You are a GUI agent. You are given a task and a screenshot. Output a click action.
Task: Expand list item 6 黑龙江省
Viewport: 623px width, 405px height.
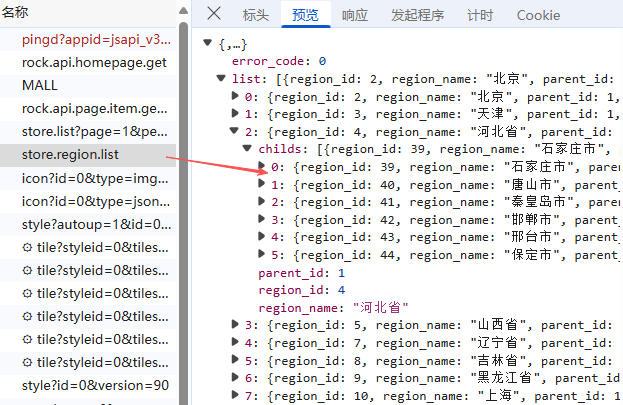click(x=235, y=377)
